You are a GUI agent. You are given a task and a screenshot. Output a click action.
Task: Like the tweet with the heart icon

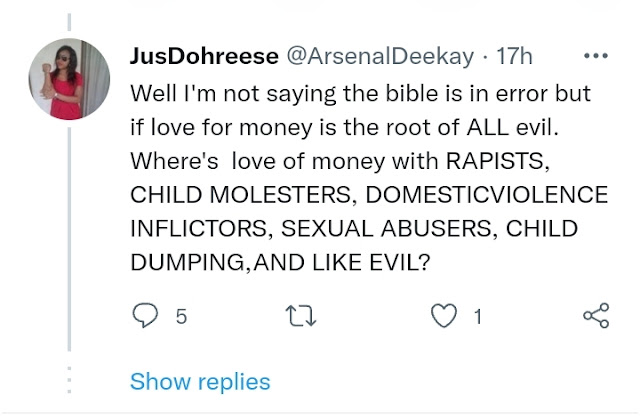[x=441, y=317]
